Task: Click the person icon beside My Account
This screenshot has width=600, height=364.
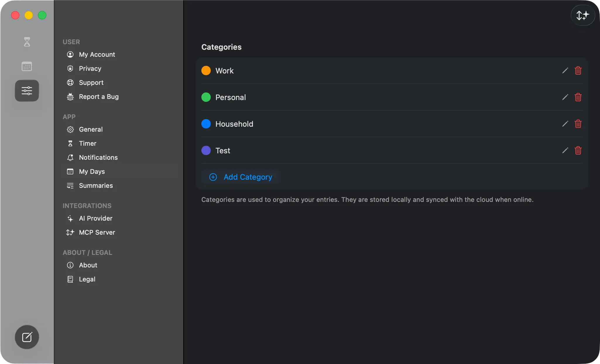Action: pyautogui.click(x=70, y=54)
